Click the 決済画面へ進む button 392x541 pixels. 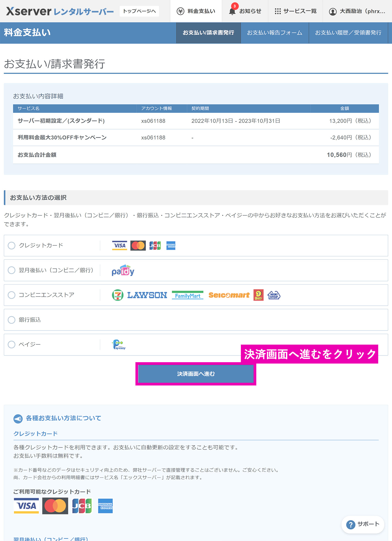[196, 374]
